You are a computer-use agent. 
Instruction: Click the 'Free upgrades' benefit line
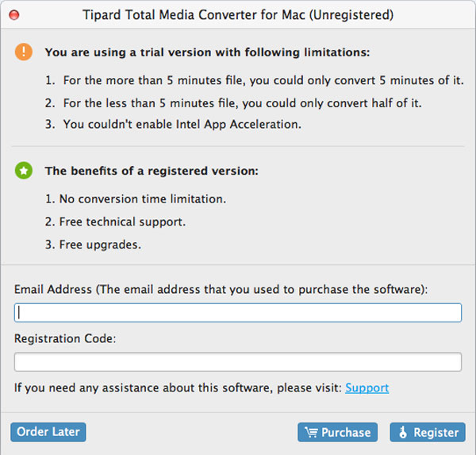tap(93, 245)
